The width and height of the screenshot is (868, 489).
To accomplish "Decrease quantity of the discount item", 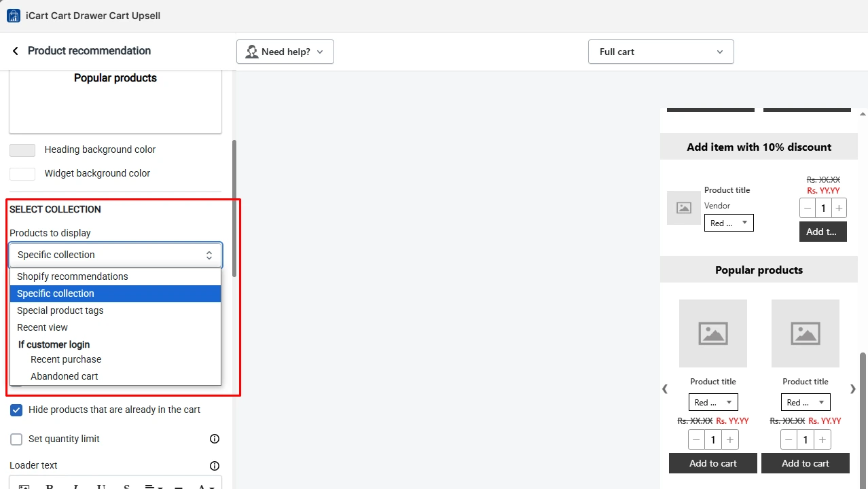I will coord(808,209).
